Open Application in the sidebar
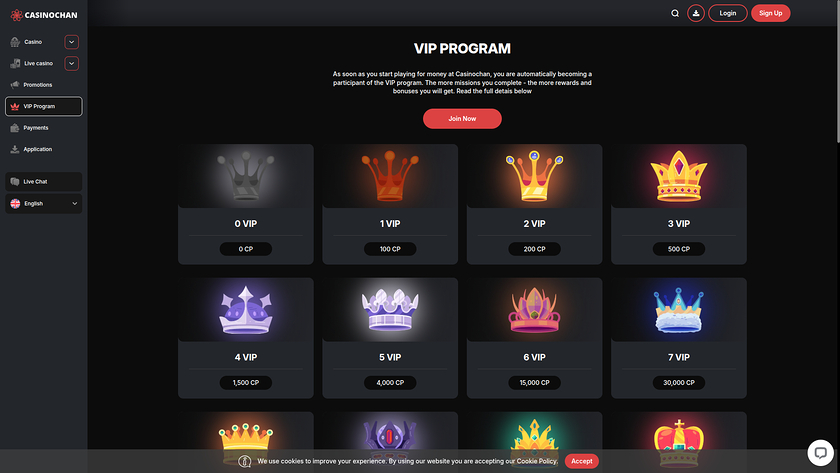This screenshot has height=473, width=840. pyautogui.click(x=38, y=149)
